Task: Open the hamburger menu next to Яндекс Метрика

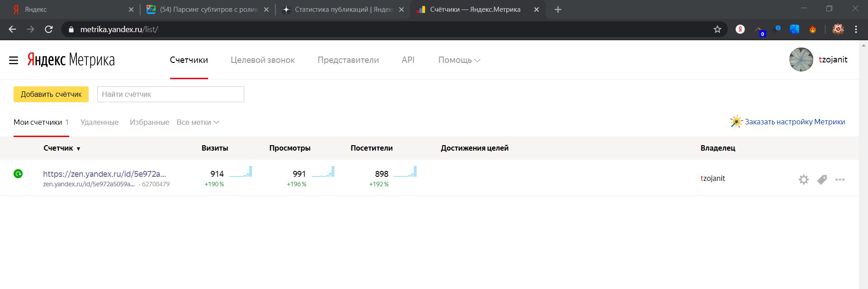Action: 14,60
